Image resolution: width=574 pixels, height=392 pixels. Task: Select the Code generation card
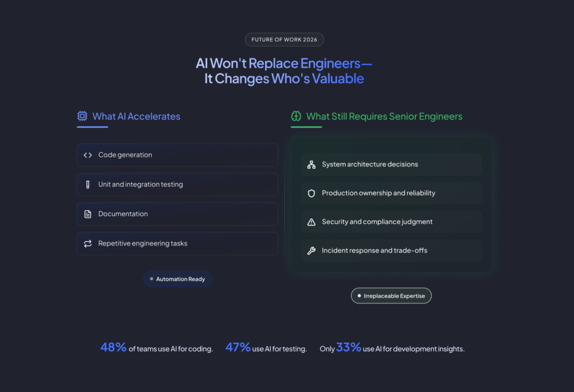click(177, 155)
